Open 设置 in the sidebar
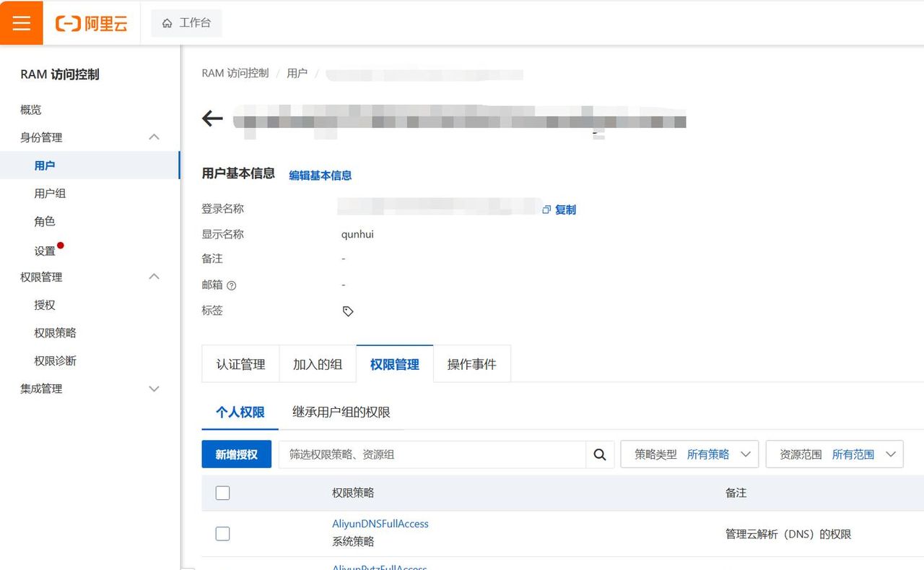Viewport: 924px width, 570px height. pos(45,251)
